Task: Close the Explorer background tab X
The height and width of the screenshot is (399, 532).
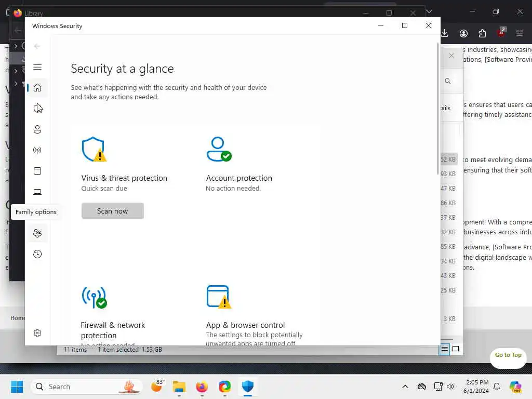Action: coord(451,56)
